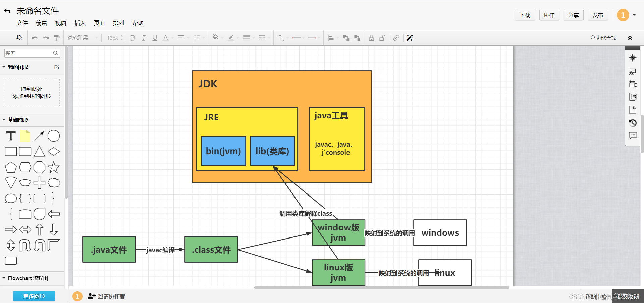Toggle italic formatting
Image resolution: width=644 pixels, height=303 pixels.
144,38
